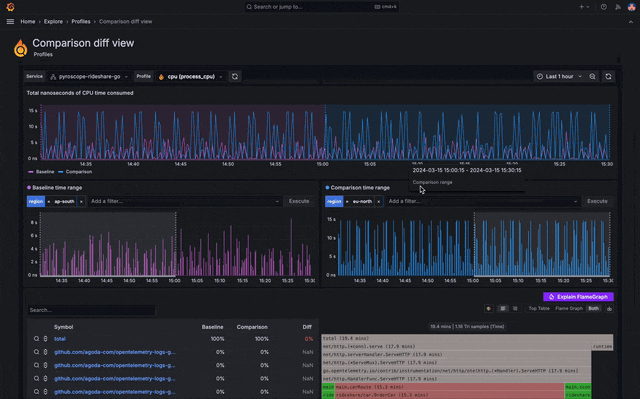Open the pyroscope-rideshare-go service dropdown
This screenshot has width=640, height=399.
coord(89,77)
